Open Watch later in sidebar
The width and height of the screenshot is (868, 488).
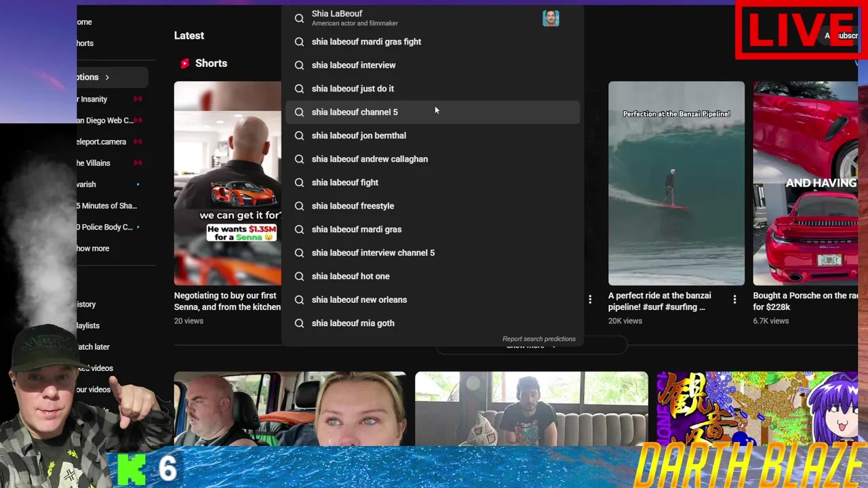93,347
